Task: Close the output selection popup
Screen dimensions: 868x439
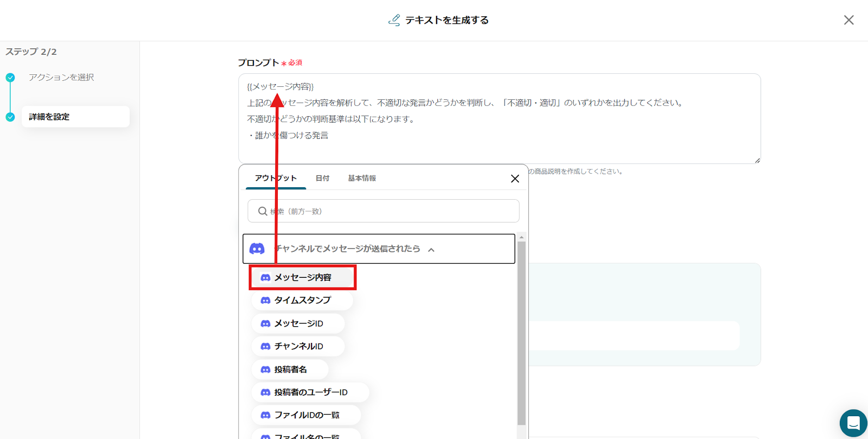Action: tap(515, 179)
